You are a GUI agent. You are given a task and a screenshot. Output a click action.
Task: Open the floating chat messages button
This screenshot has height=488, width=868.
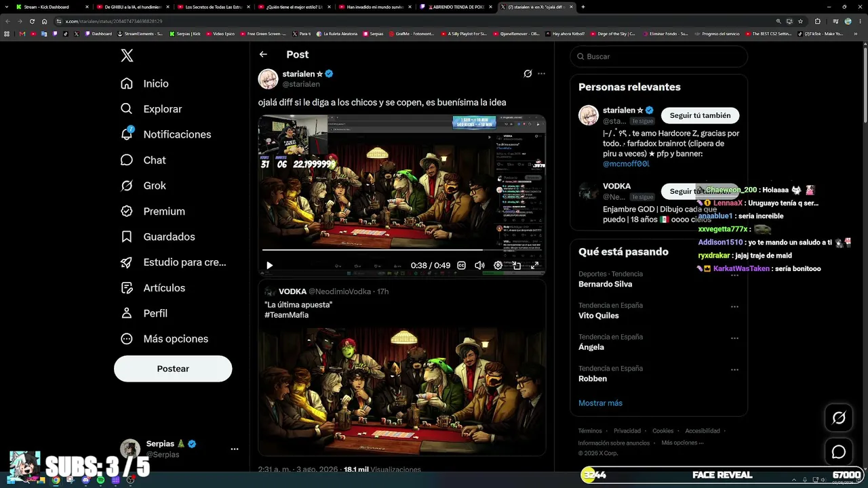tap(839, 452)
